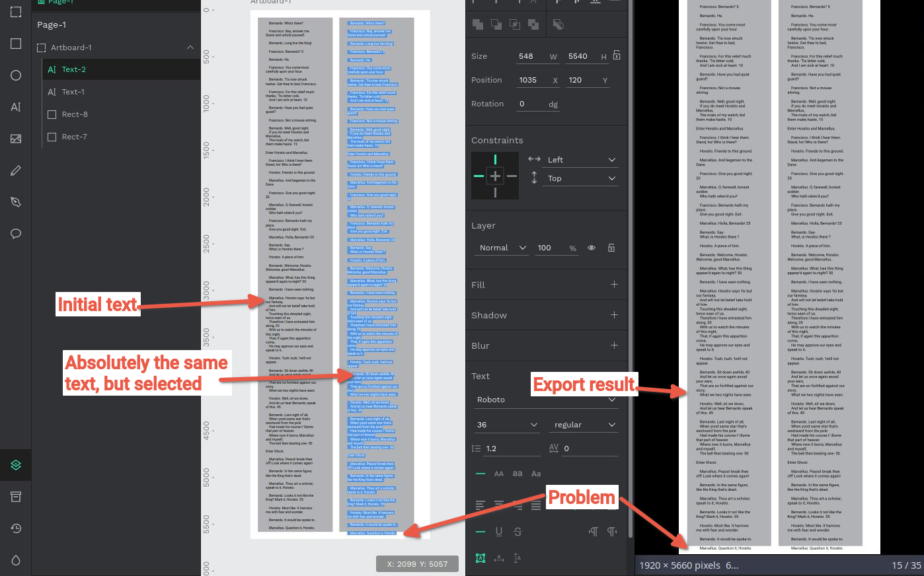
Task: Open the Comments tool
Action: point(15,233)
